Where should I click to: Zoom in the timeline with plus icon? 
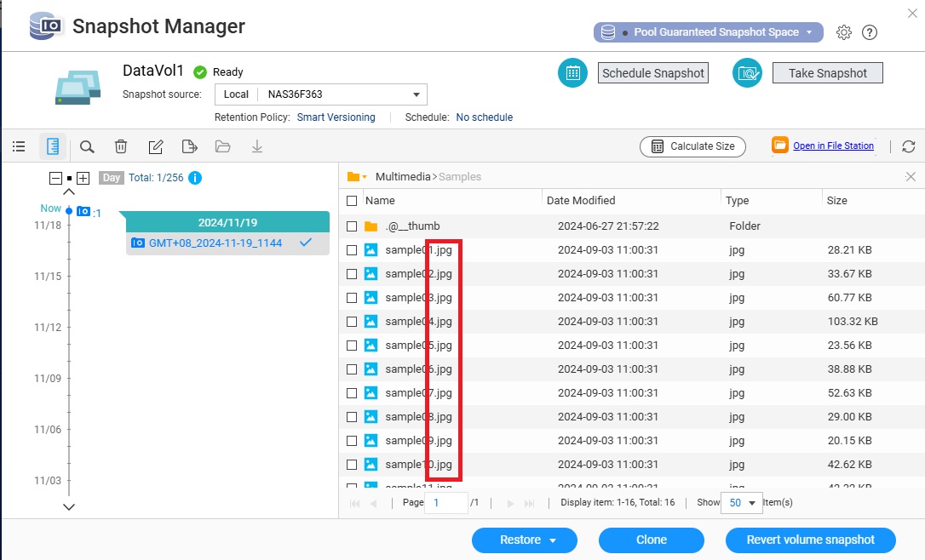click(83, 178)
